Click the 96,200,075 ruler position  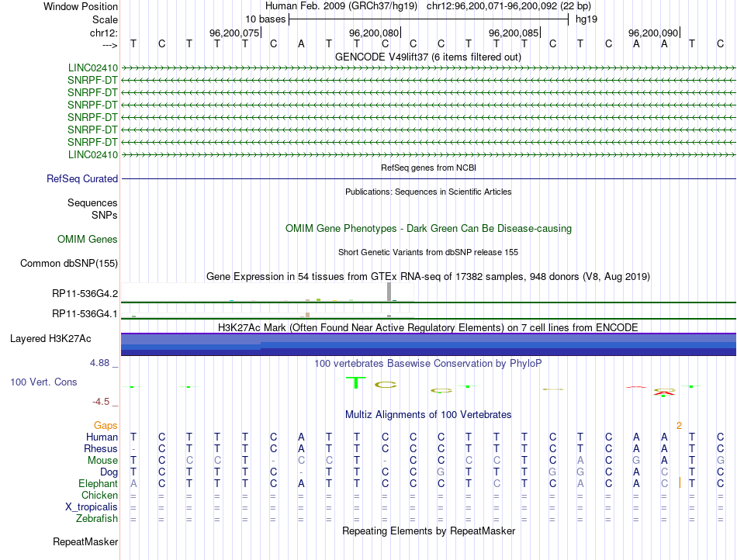(234, 33)
